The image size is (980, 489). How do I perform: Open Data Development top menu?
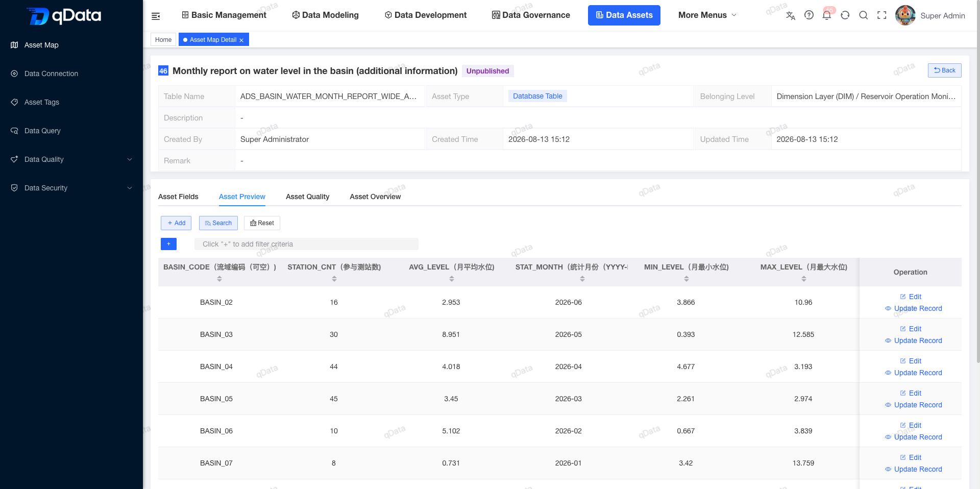click(426, 15)
